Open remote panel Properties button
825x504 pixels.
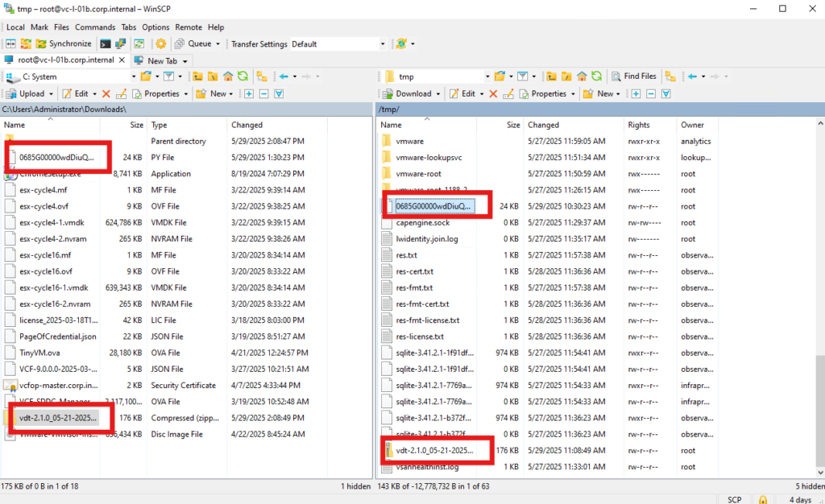[544, 93]
